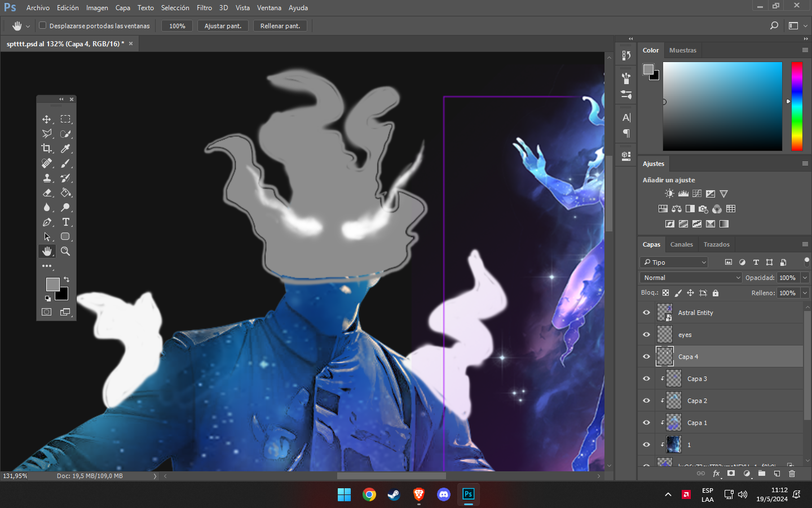Select the Quick Selection tool
The width and height of the screenshot is (812, 508).
tap(65, 134)
